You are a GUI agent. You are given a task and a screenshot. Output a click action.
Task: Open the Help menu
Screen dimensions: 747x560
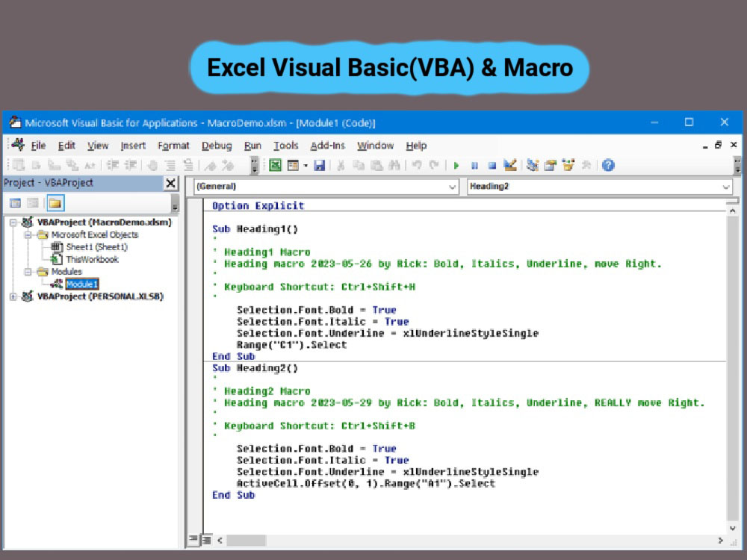[x=416, y=146]
